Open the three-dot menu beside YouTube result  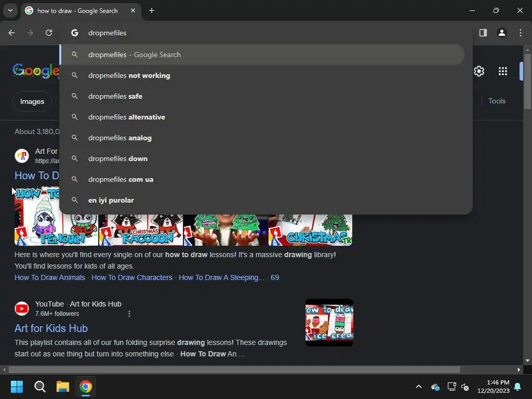coord(129,314)
